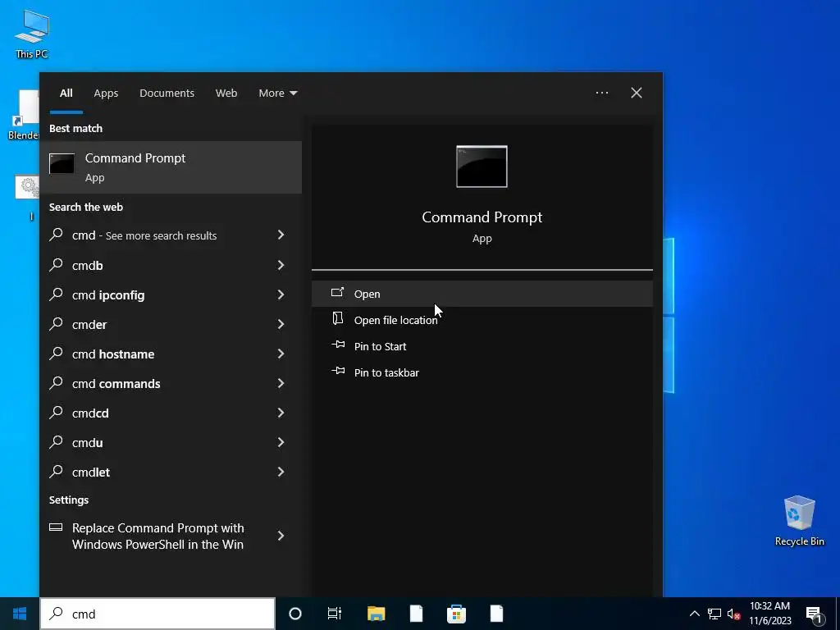Open File Explorer from the taskbar
The height and width of the screenshot is (630, 840).
[376, 614]
